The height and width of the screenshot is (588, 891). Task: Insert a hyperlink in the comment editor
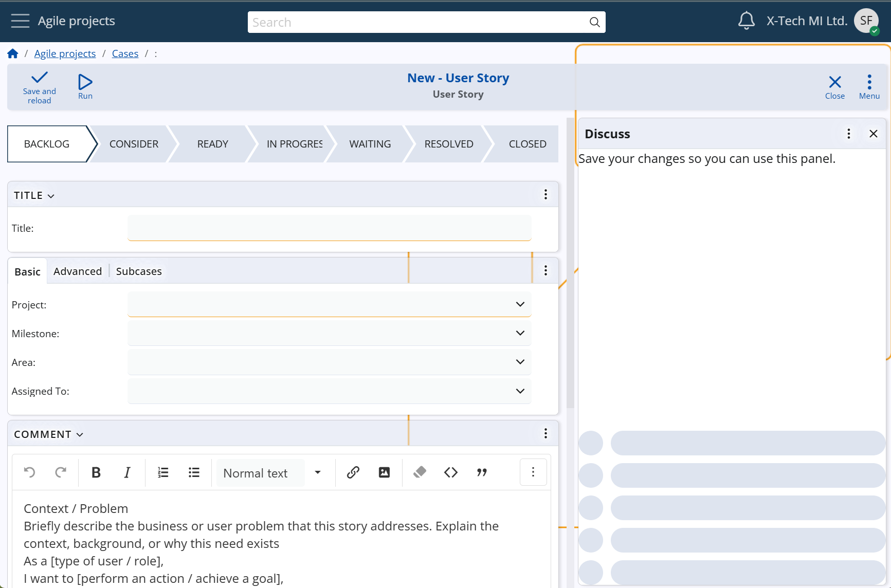coord(353,472)
